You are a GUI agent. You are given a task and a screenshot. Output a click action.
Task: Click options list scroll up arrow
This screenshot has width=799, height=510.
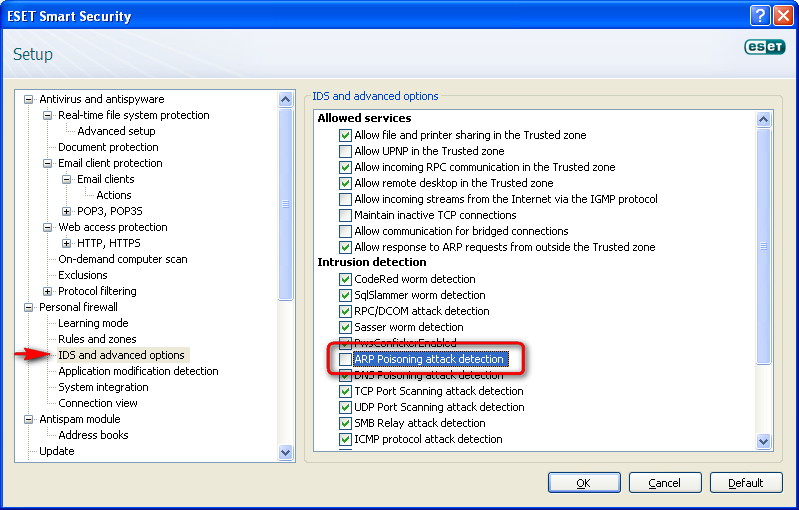(763, 120)
